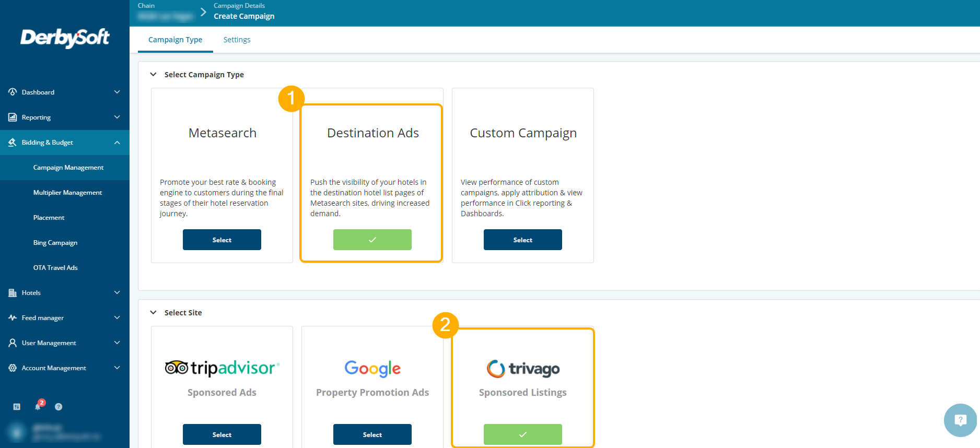The width and height of the screenshot is (980, 448).
Task: Open the floating help chat bubble
Action: tap(960, 420)
